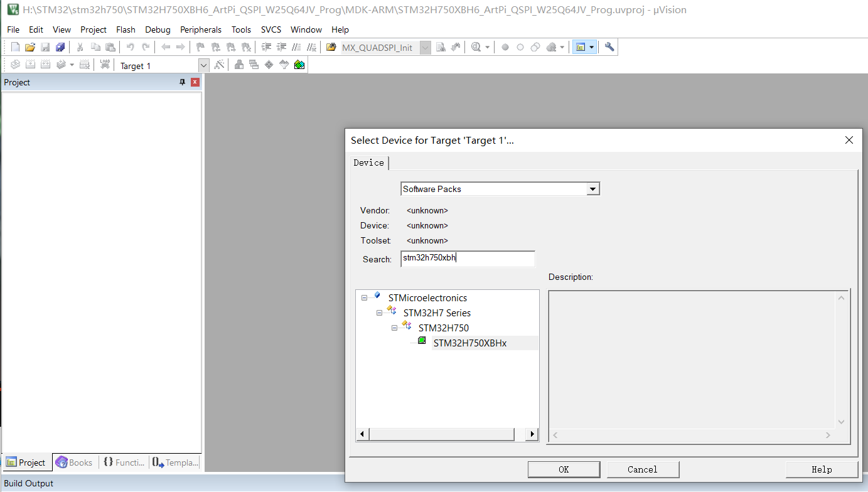Open Pack Installer colorful icon

[x=299, y=65]
